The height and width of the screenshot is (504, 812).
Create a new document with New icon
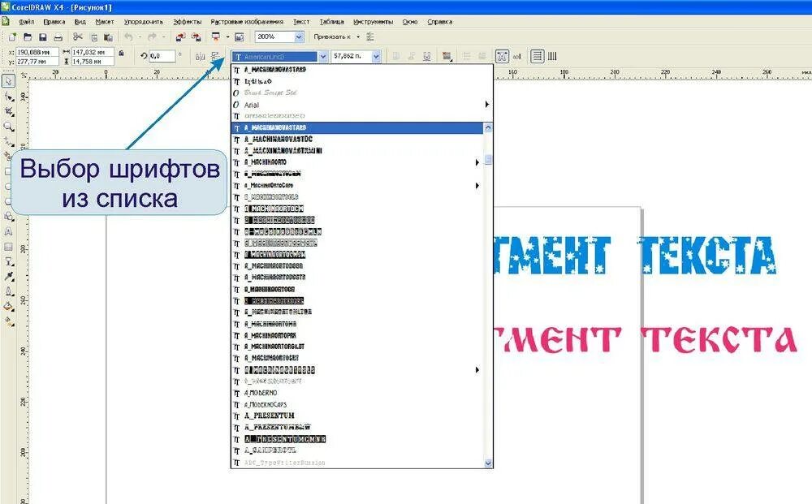12,37
